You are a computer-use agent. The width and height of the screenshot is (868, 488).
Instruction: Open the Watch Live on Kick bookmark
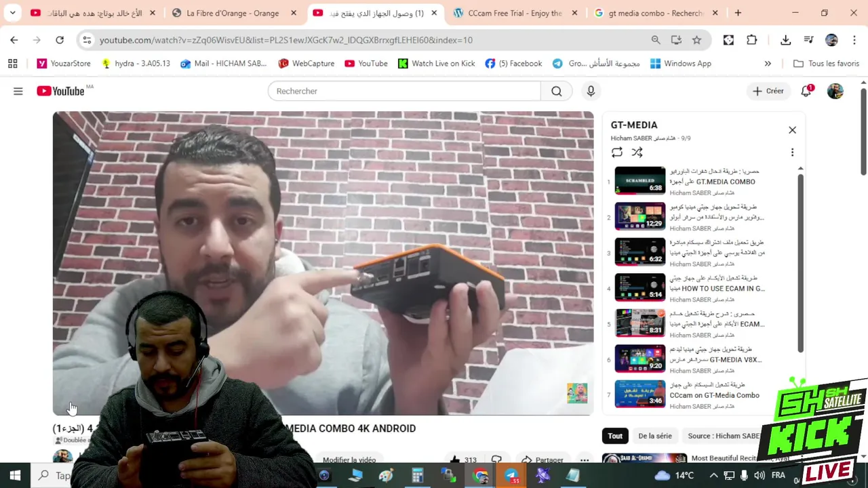click(436, 64)
